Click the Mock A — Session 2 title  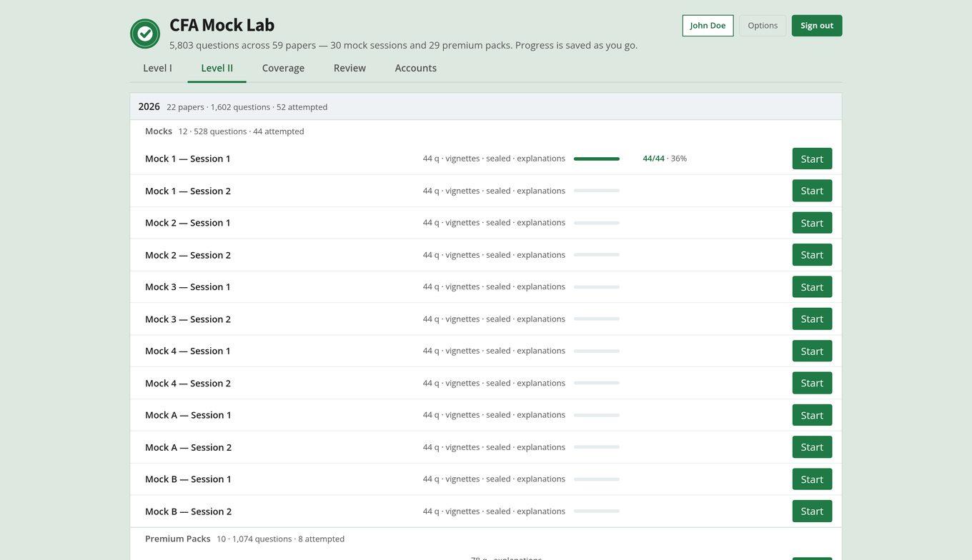click(x=189, y=447)
